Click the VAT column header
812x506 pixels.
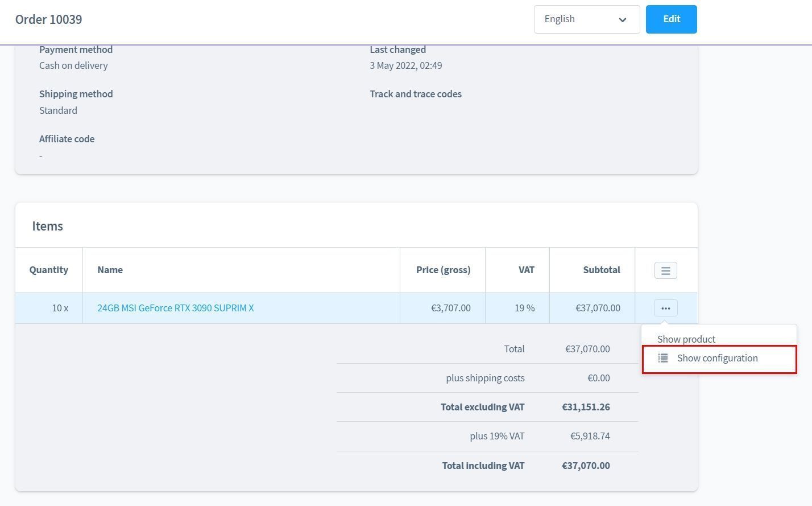(x=526, y=270)
